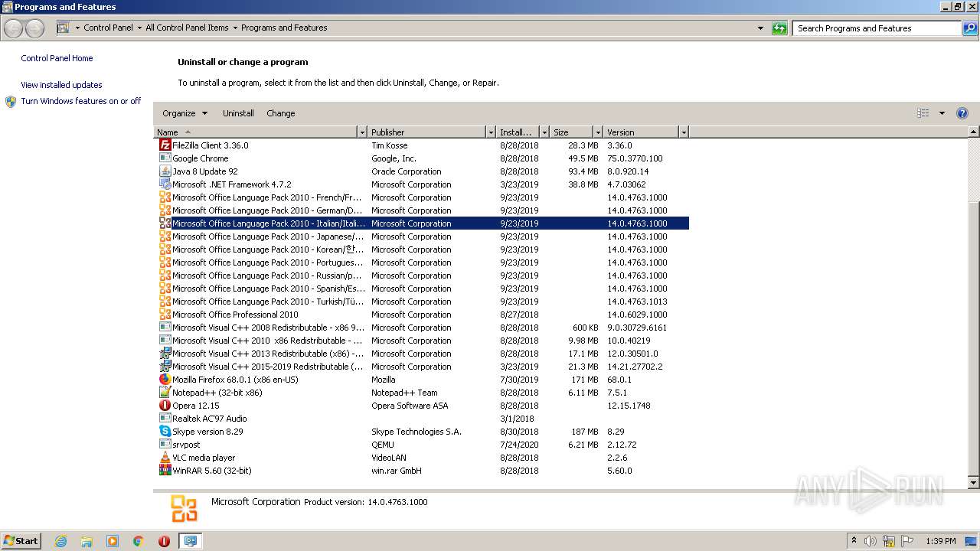980x551 pixels.
Task: Launch Windows Media Player from taskbar
Action: 113,541
